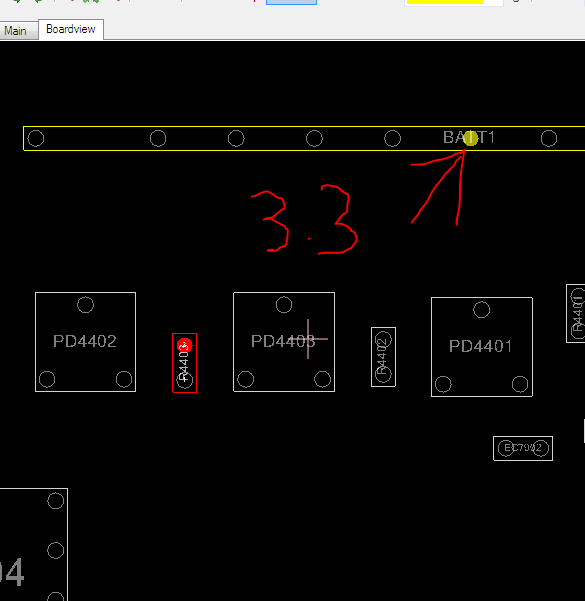
Task: Select the Boardview tab
Action: tap(71, 29)
